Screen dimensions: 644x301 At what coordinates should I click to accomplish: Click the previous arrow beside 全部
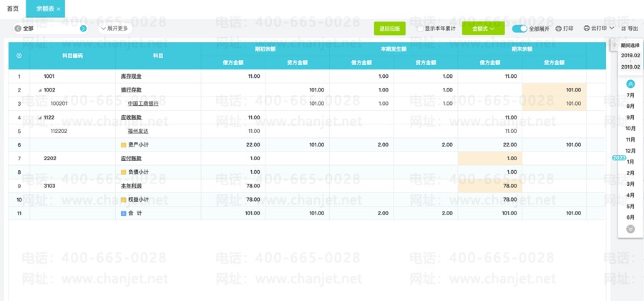(18, 29)
